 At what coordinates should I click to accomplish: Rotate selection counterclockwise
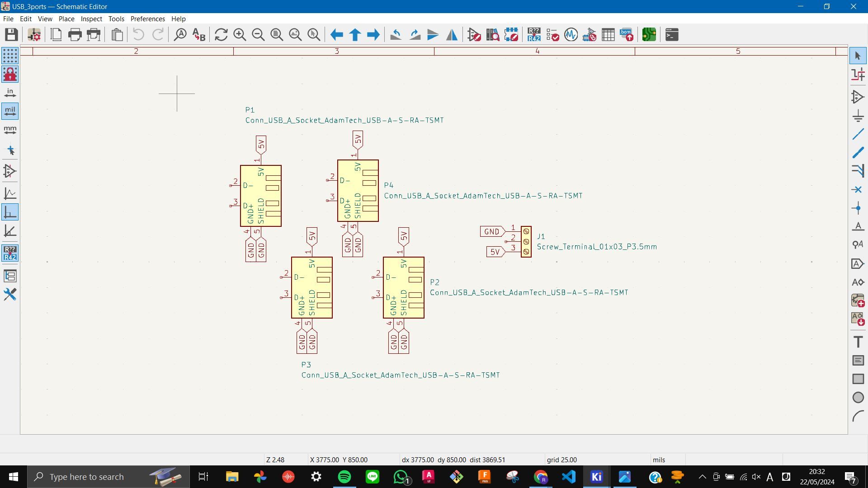click(x=396, y=35)
